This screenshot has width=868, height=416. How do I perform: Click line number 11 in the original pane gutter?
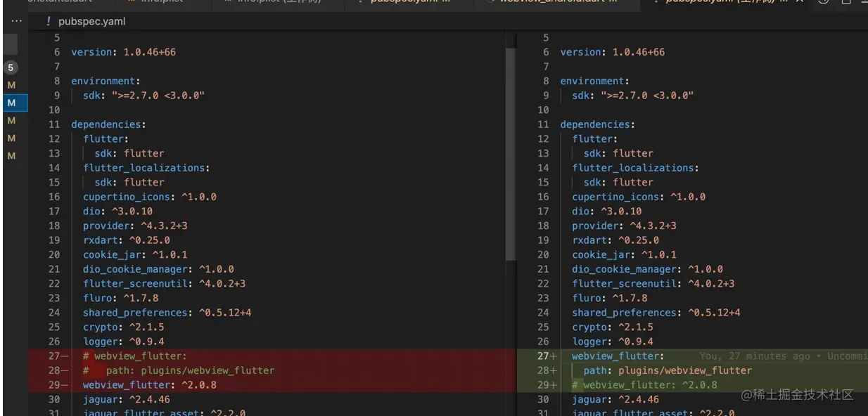tap(54, 124)
